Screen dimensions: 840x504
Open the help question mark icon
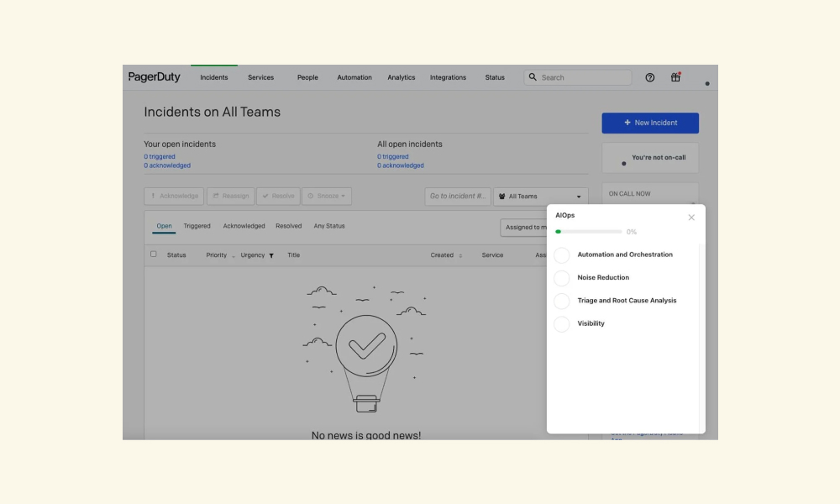[x=650, y=77]
